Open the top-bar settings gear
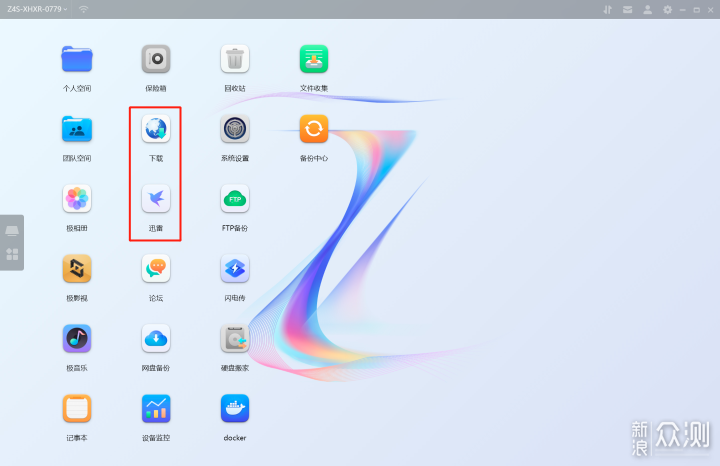 pos(667,10)
